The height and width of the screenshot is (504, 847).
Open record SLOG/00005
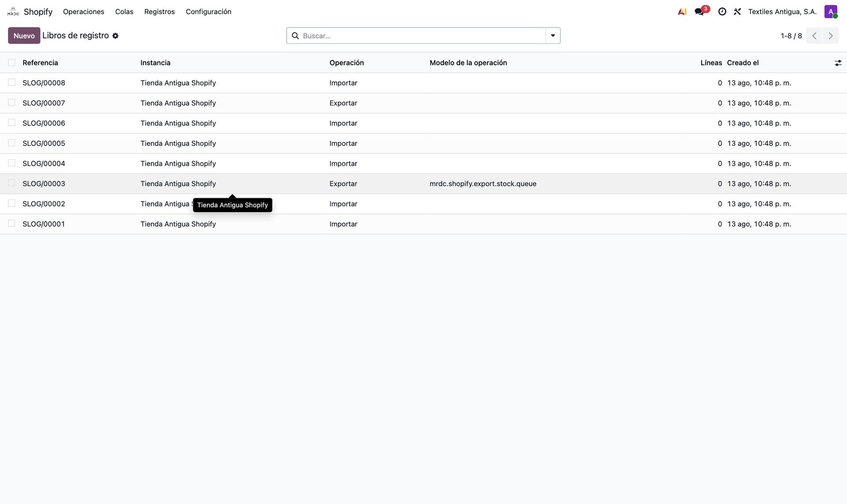coord(44,143)
